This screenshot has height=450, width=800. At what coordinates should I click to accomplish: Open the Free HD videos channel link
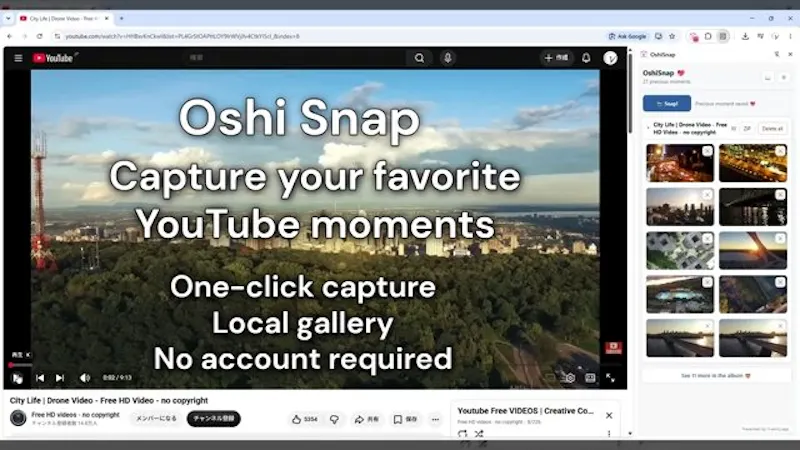click(x=75, y=415)
